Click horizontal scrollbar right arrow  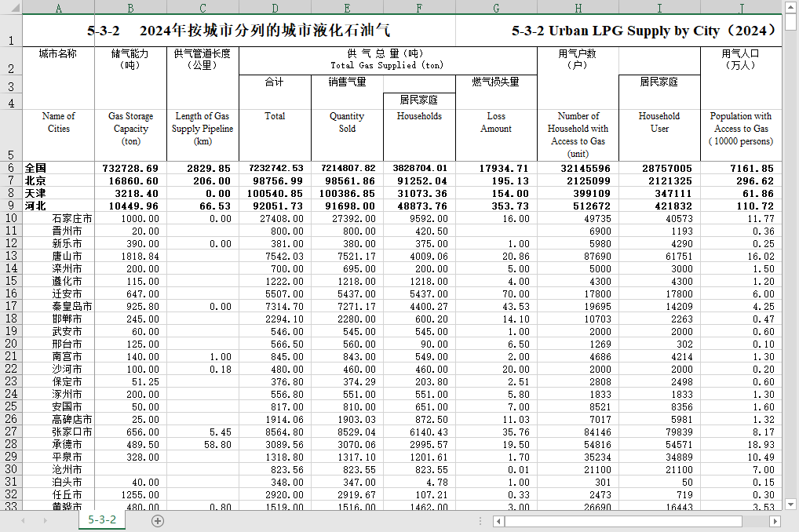[x=775, y=521]
